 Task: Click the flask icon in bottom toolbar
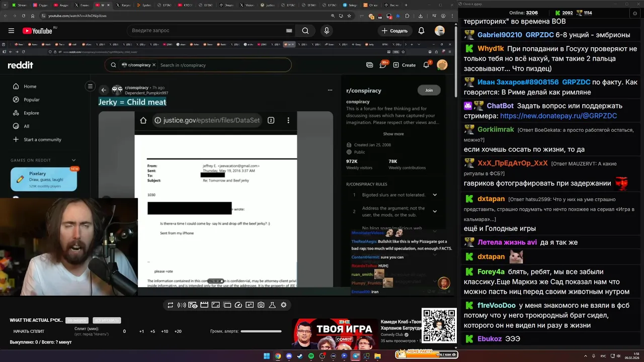point(272,305)
